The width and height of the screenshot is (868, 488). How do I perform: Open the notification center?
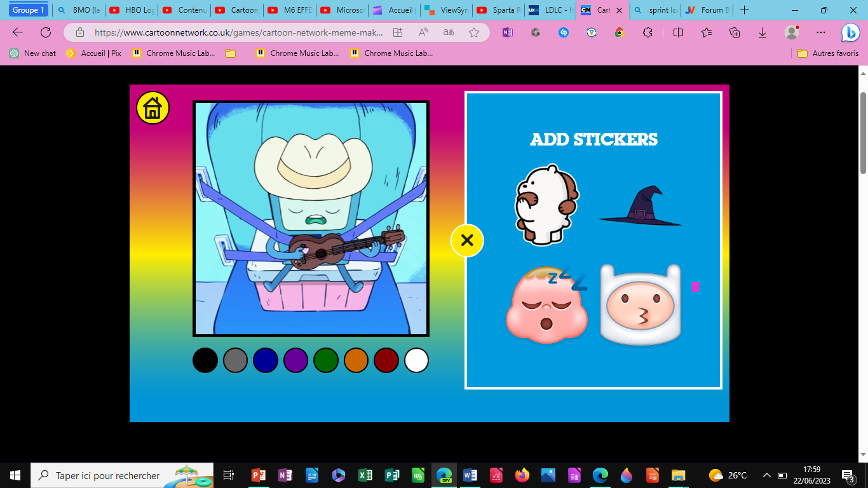pyautogui.click(x=848, y=475)
